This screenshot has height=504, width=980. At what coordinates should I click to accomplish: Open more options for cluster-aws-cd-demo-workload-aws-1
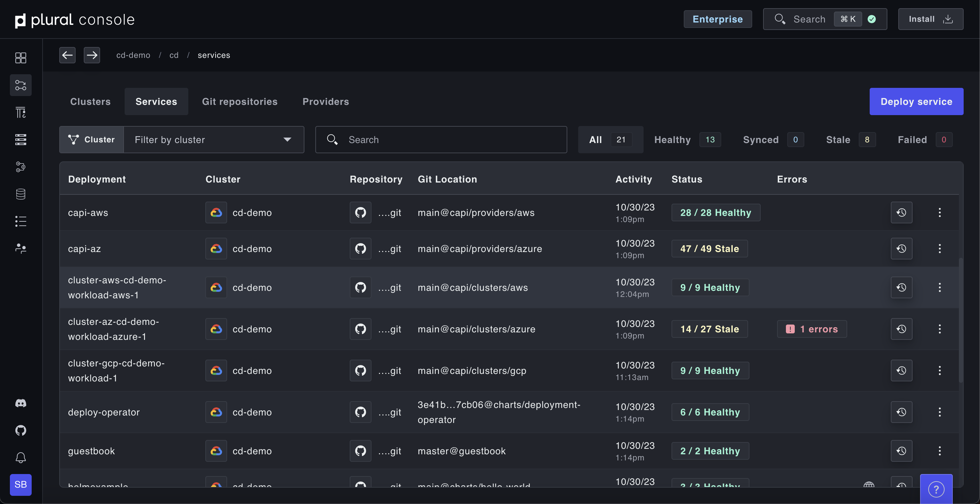coord(940,287)
